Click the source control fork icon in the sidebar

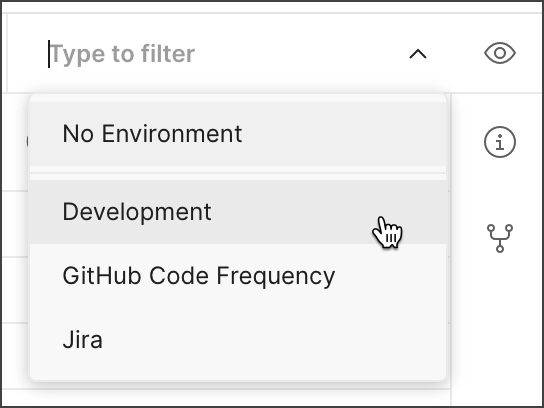click(x=500, y=238)
